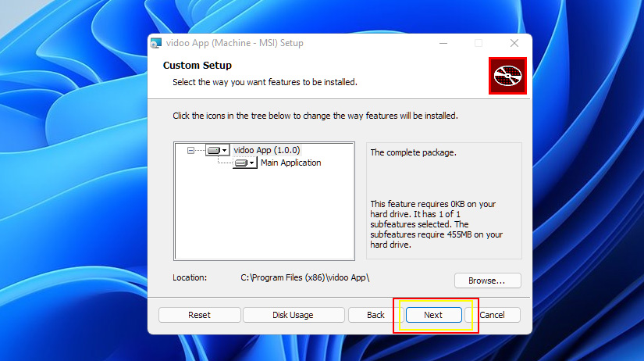Image resolution: width=644 pixels, height=361 pixels.
Task: Click 'The complete package.' description text
Action: tap(413, 152)
